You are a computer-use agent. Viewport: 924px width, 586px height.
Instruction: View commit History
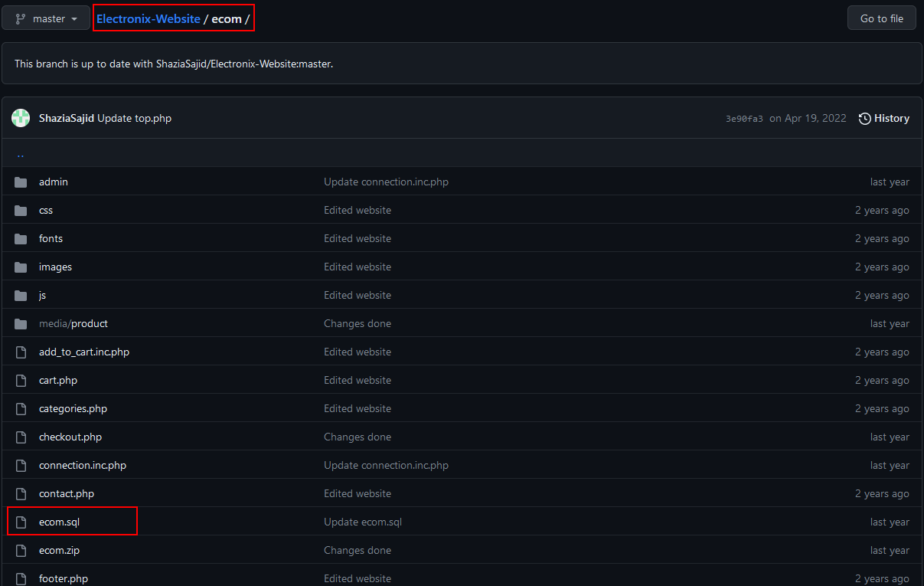(x=884, y=118)
